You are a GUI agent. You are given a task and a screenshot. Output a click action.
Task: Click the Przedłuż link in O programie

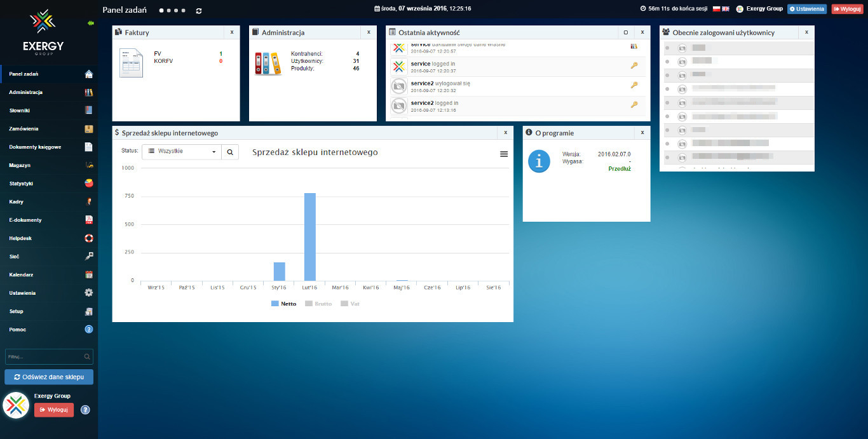pyautogui.click(x=620, y=168)
